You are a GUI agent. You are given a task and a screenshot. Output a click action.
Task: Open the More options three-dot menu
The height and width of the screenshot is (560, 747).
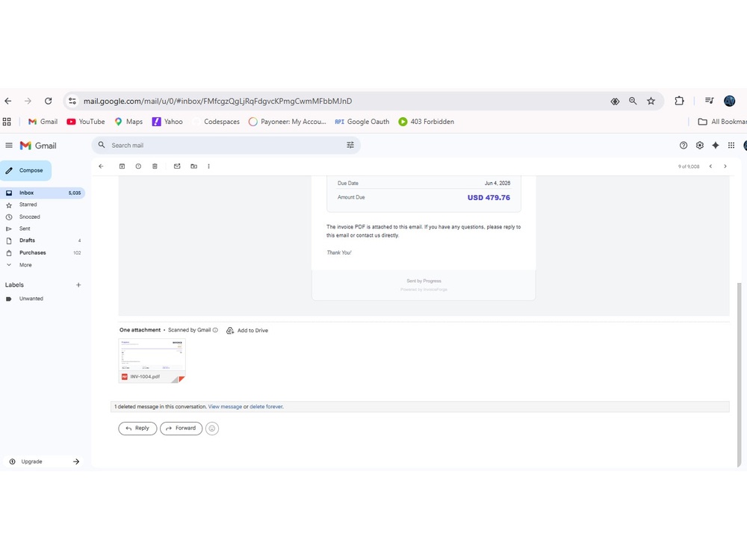click(x=208, y=167)
